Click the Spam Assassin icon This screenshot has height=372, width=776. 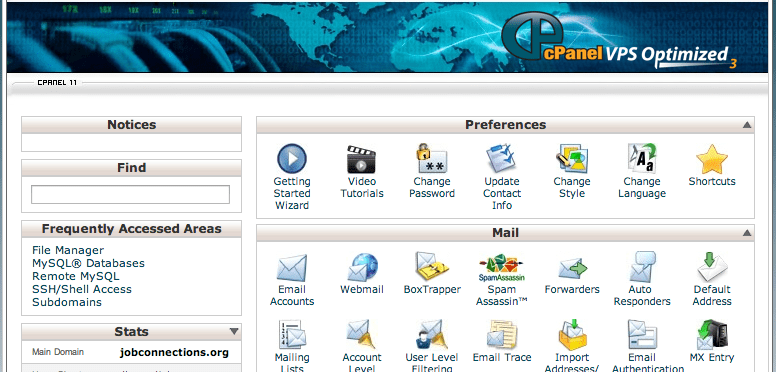coord(501,268)
